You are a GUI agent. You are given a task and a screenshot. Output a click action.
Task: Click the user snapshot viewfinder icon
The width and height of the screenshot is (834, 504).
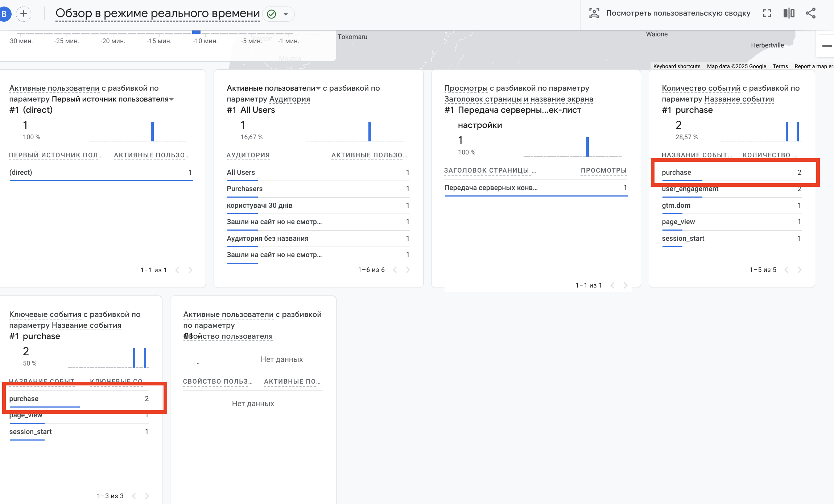(594, 13)
